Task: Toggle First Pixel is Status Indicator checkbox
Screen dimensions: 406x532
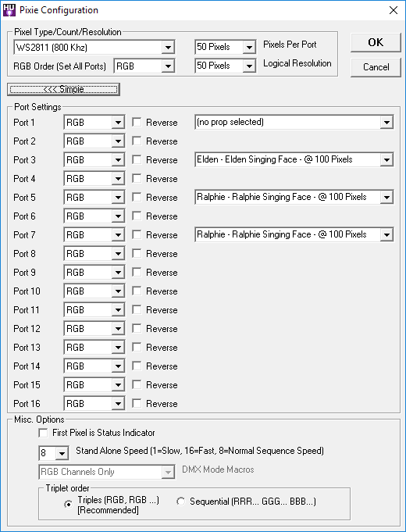Action: 43,433
